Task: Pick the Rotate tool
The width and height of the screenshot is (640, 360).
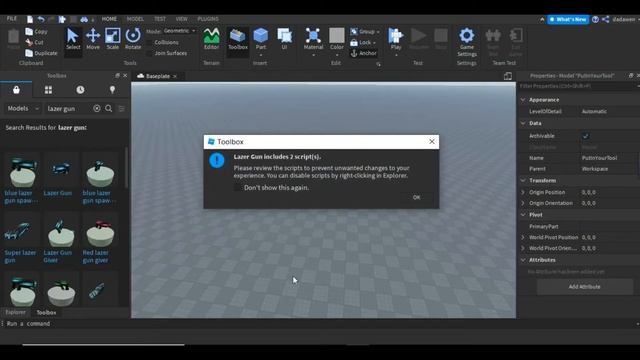Action: coord(133,40)
